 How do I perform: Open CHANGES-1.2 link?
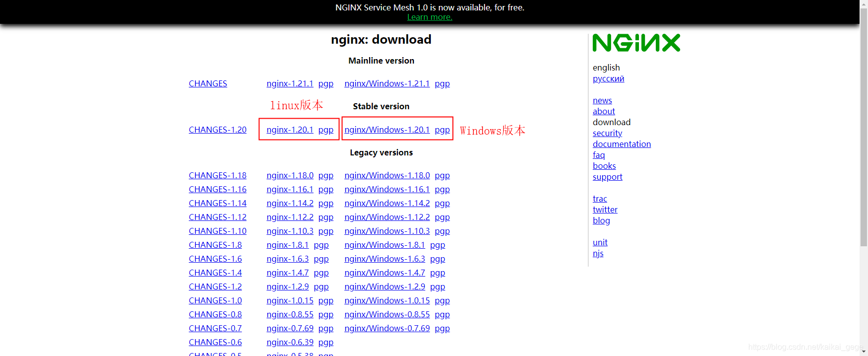pyautogui.click(x=215, y=286)
